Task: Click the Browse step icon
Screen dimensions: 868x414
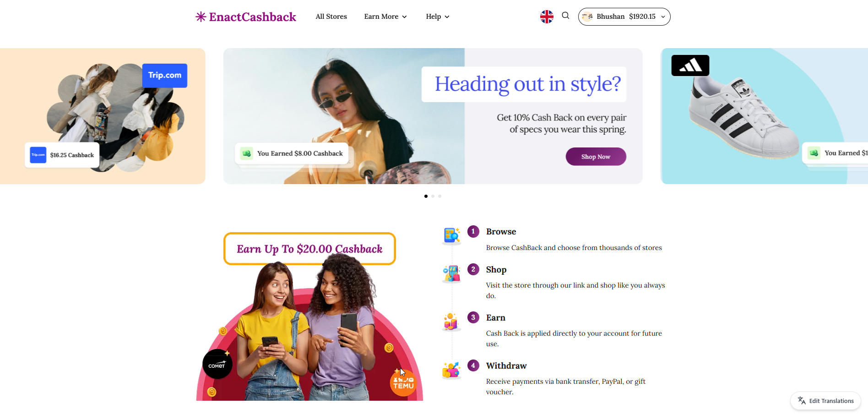Action: (x=452, y=235)
